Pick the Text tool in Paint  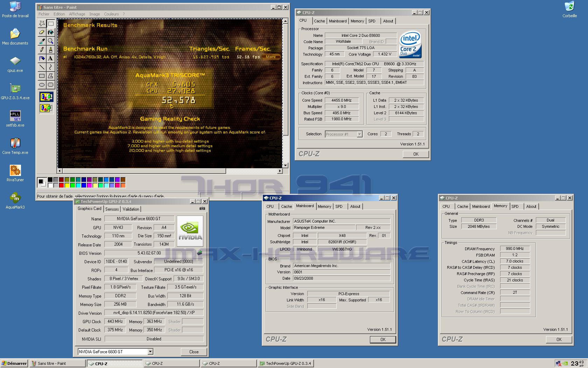point(51,59)
